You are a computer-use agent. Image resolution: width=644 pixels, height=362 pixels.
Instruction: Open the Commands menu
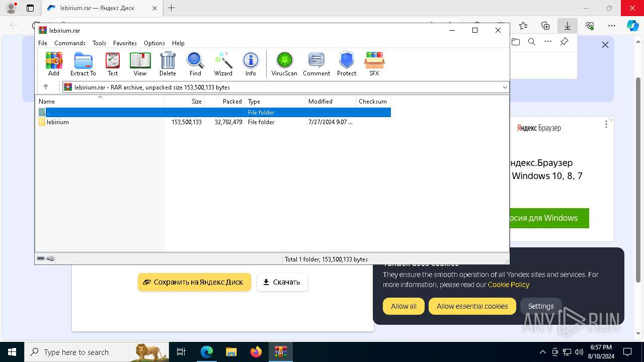point(70,43)
